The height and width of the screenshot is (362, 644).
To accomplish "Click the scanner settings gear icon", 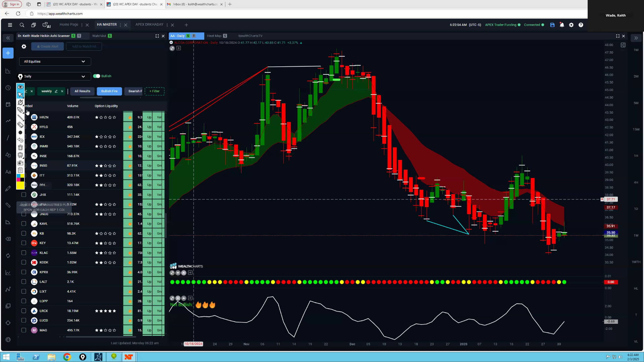I will pos(24,47).
